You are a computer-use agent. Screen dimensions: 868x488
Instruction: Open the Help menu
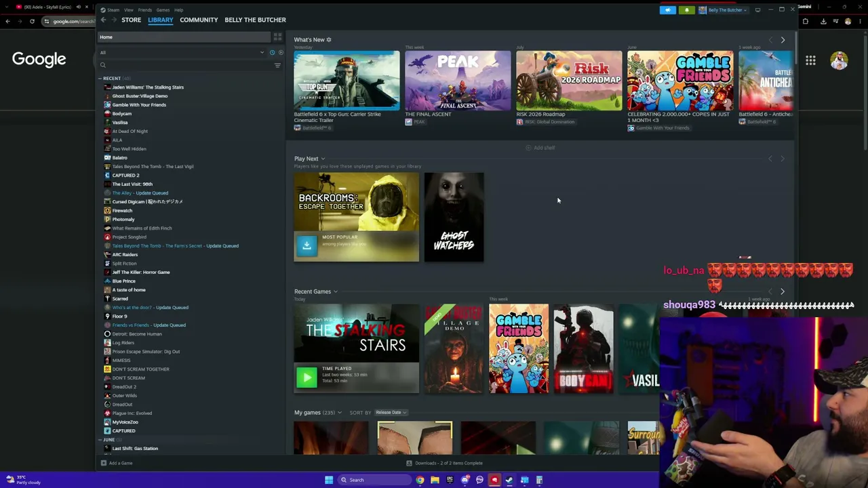(178, 10)
